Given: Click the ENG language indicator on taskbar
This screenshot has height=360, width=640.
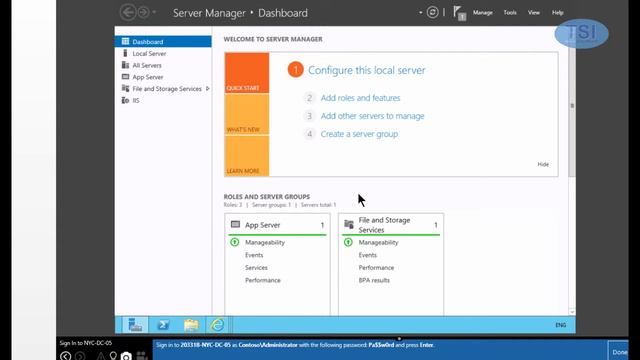Looking at the screenshot, I should pos(561,325).
